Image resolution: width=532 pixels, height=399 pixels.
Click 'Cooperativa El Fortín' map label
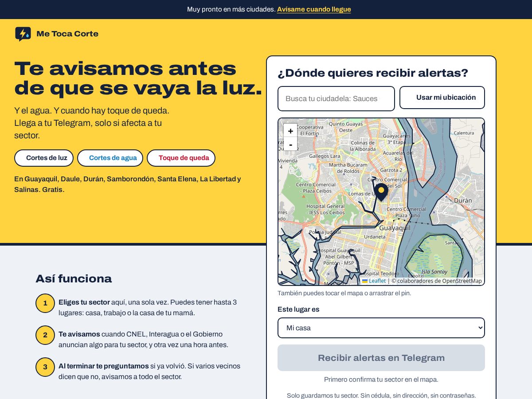(309, 130)
